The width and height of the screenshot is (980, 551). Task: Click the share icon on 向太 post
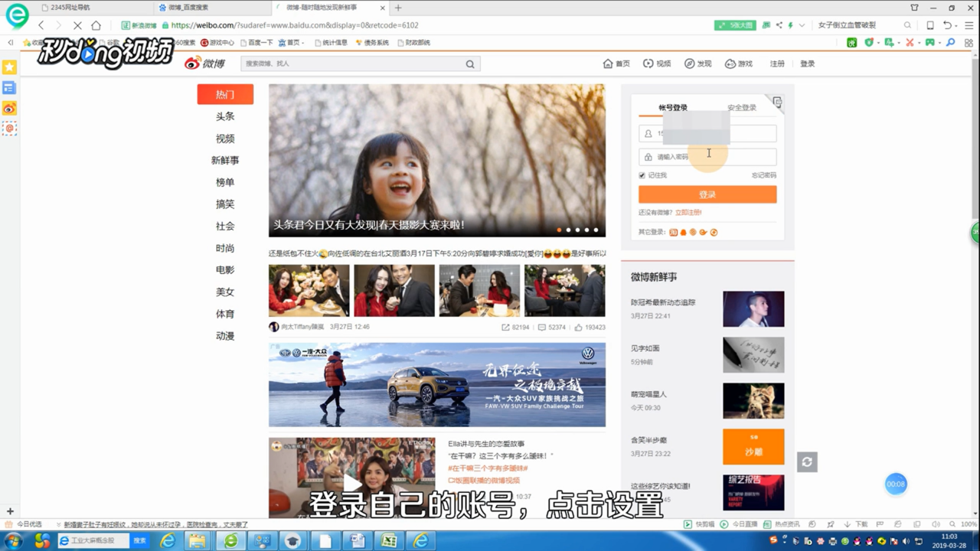505,327
